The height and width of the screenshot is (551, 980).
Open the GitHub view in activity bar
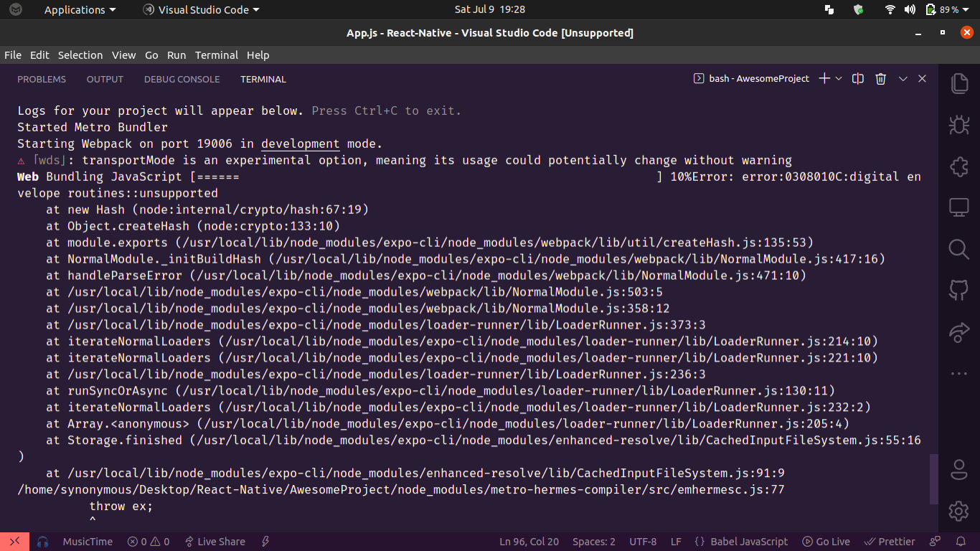coord(959,291)
